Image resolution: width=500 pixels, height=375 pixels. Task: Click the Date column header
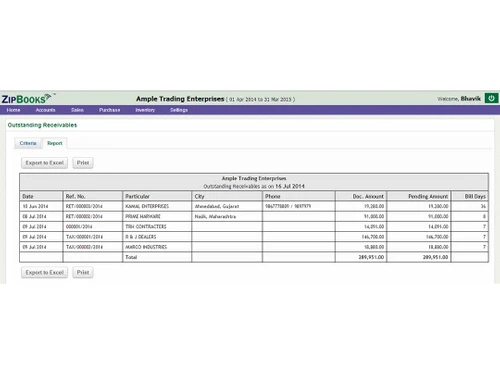(x=41, y=196)
